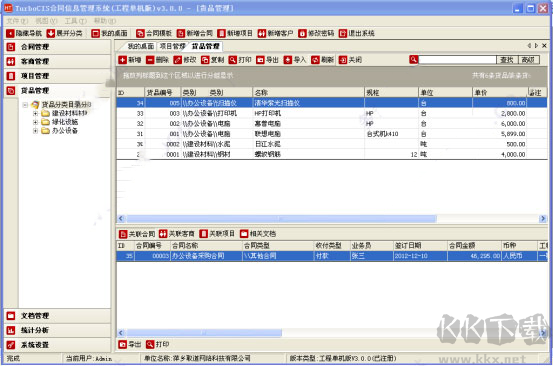Screen dimensions: 553x366
Task: Expand the 办公设备 folder in tree
Action: click(35, 131)
